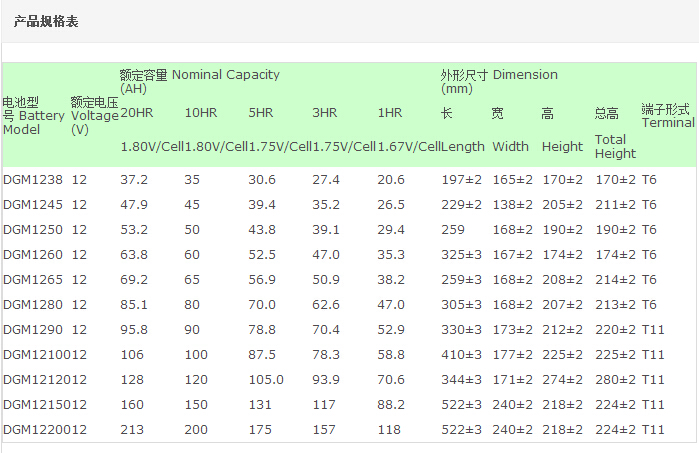This screenshot has width=699, height=453.
Task: Click the 产品规格表 section heading
Action: click(x=46, y=21)
